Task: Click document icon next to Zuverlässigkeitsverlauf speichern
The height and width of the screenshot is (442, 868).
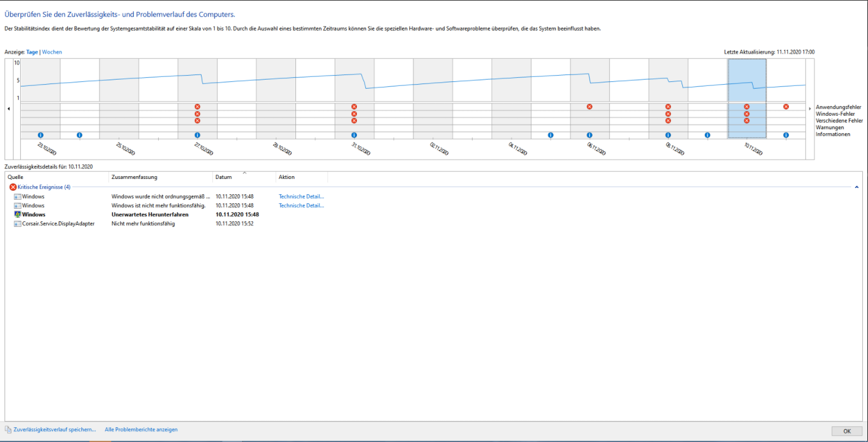Action: tap(8, 430)
